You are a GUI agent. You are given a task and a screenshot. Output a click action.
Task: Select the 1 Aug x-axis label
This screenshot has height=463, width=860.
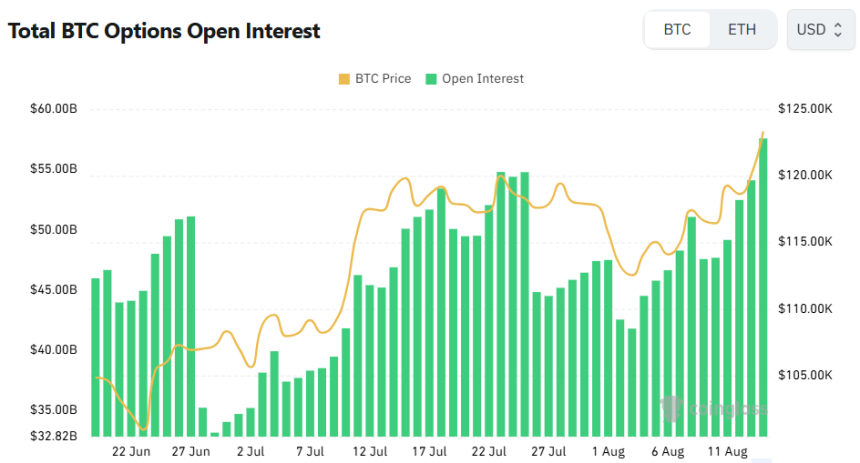click(608, 451)
